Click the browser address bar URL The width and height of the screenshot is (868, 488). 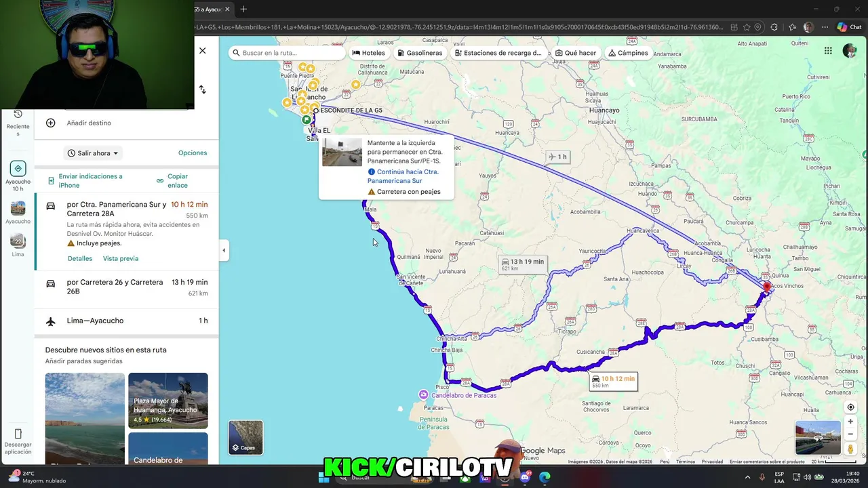click(x=461, y=27)
